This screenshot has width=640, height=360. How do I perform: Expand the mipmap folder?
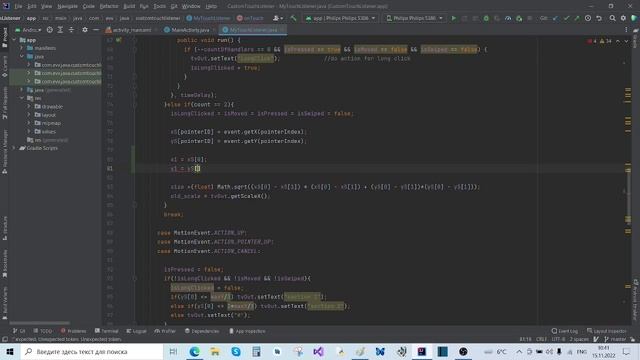tap(29, 123)
